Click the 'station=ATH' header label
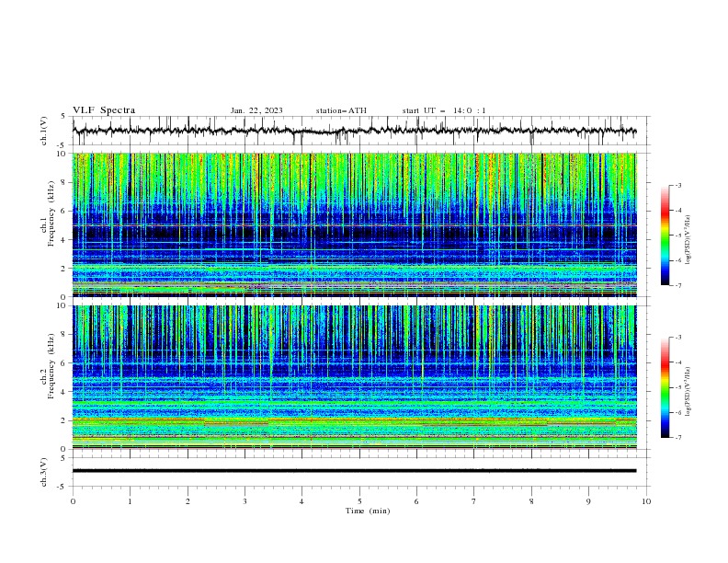Image resolution: width=728 pixels, height=563 pixels. (341, 110)
